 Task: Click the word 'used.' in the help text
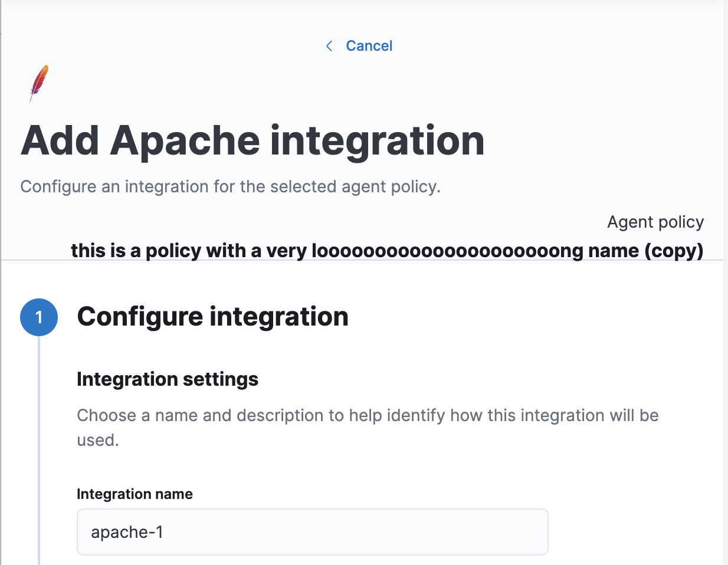98,441
